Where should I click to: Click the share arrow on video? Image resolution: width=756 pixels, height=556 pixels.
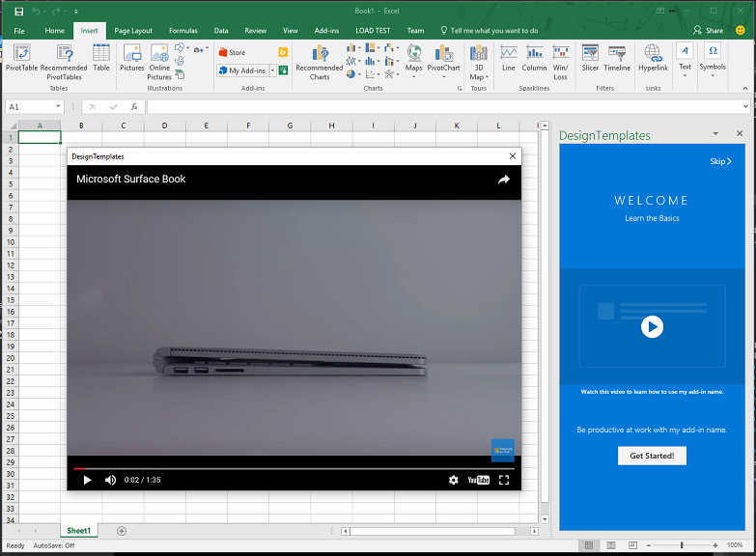click(x=504, y=180)
